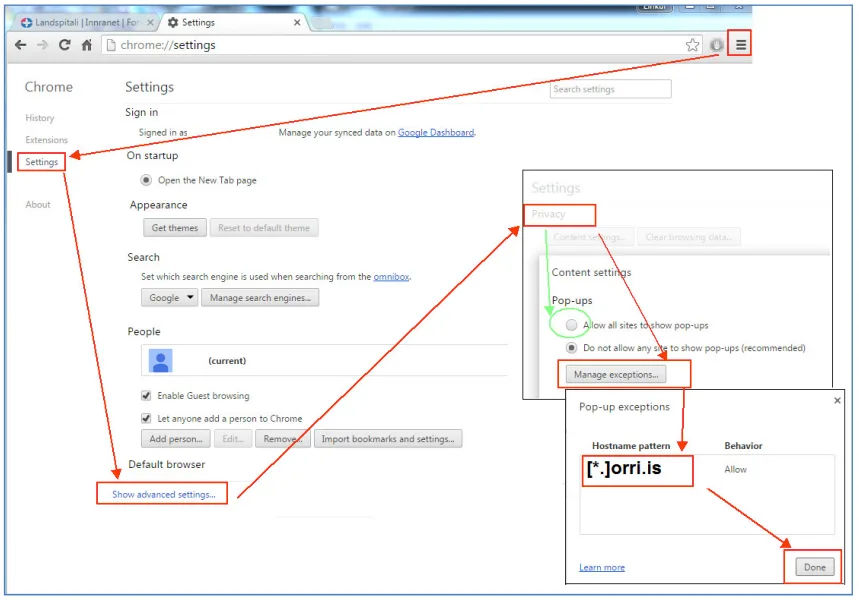The width and height of the screenshot is (859, 600).
Task: Click the [*.]orri.is hostname pattern entry
Action: 623,468
